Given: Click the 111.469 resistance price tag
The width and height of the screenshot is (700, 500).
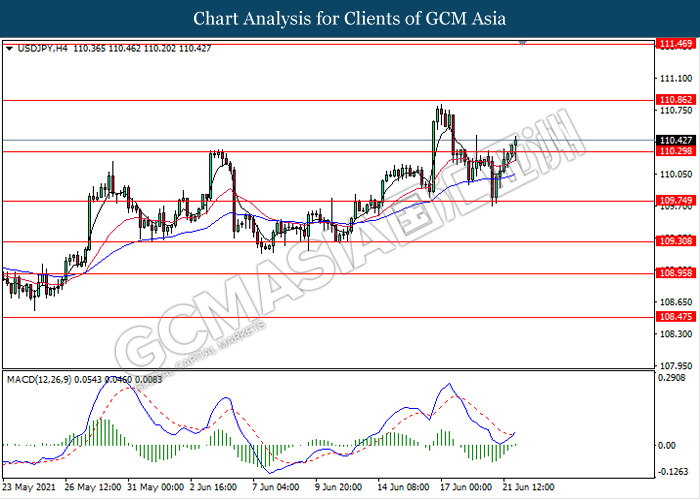Looking at the screenshot, I should click(676, 44).
